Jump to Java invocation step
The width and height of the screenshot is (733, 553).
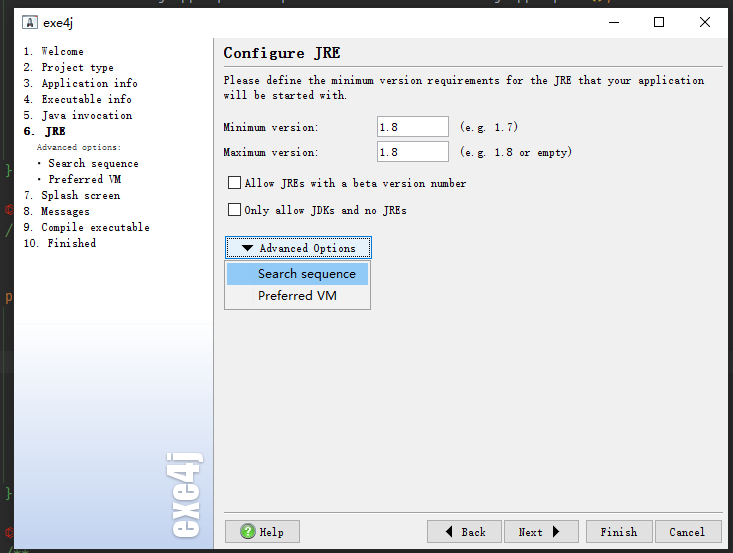click(86, 115)
